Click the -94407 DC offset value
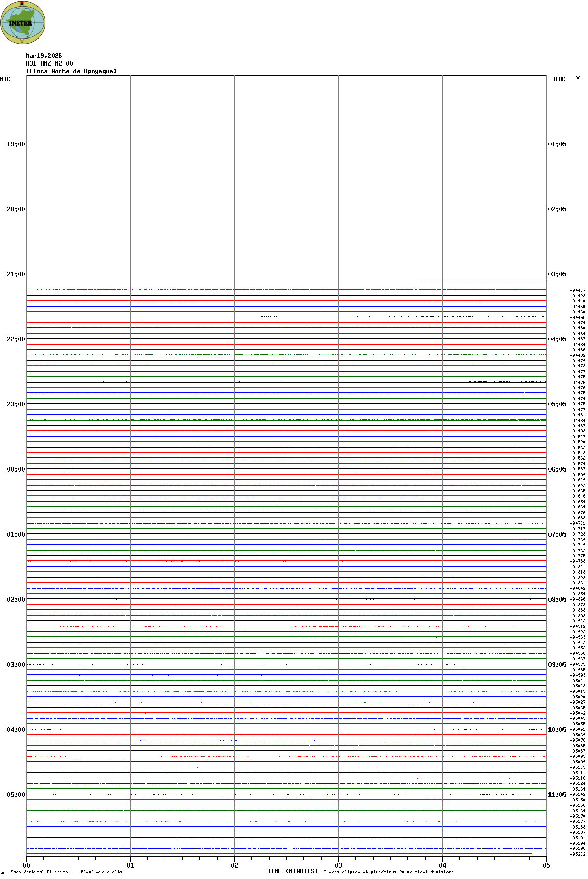The image size is (588, 879). tap(578, 290)
